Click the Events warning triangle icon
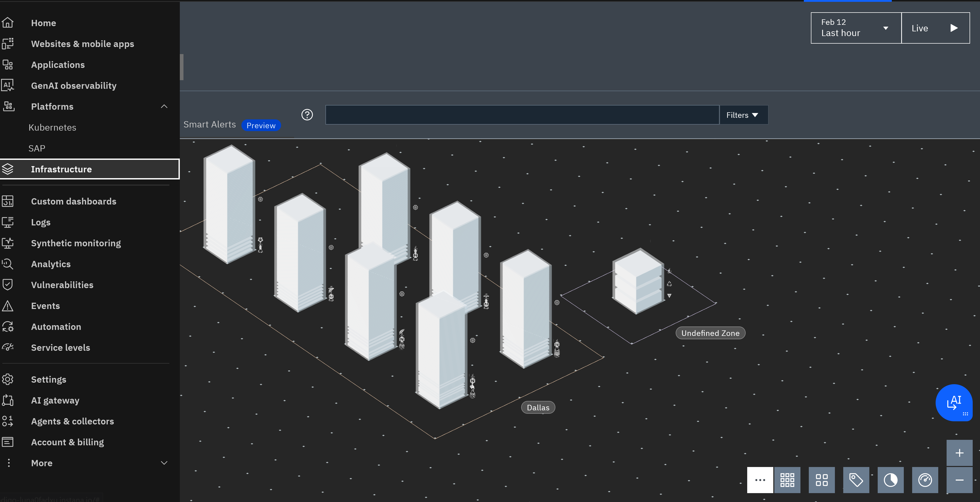Viewport: 980px width, 502px height. (8, 306)
